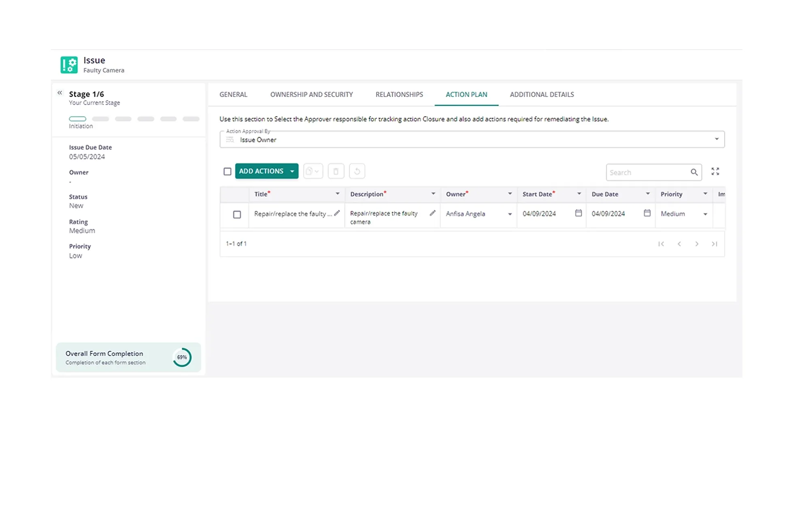Viewport: 800px width, 532px height.
Task: Check the Repair/replace action row checkbox
Action: tap(237, 215)
